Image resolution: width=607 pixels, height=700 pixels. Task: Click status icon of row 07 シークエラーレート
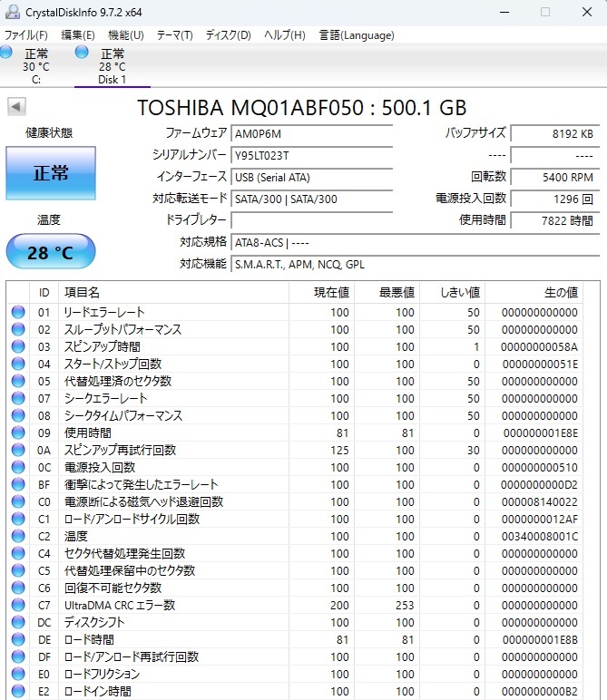point(18,398)
